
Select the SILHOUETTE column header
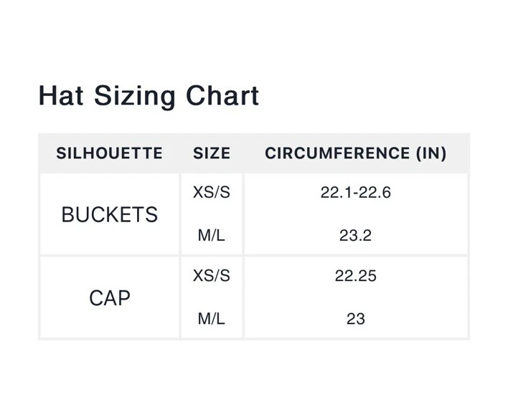[110, 153]
